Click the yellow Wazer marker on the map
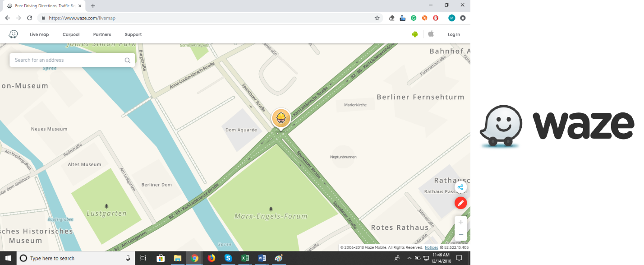 click(x=281, y=118)
